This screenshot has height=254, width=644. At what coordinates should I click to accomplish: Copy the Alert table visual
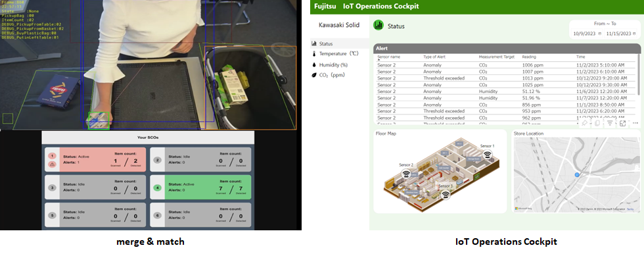pyautogui.click(x=597, y=123)
